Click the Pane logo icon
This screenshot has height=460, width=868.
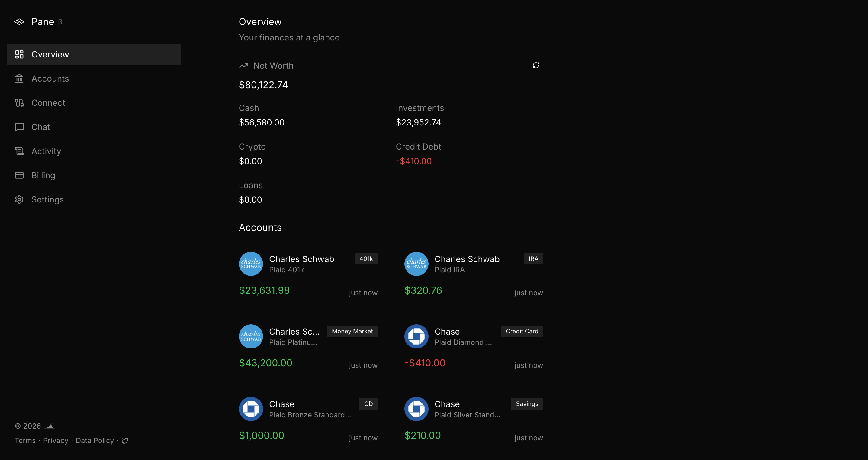click(x=19, y=22)
